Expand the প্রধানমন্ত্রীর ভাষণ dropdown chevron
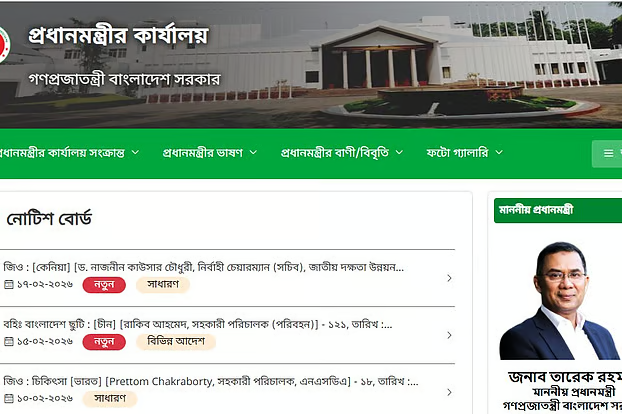This screenshot has width=622, height=414. pos(253,152)
